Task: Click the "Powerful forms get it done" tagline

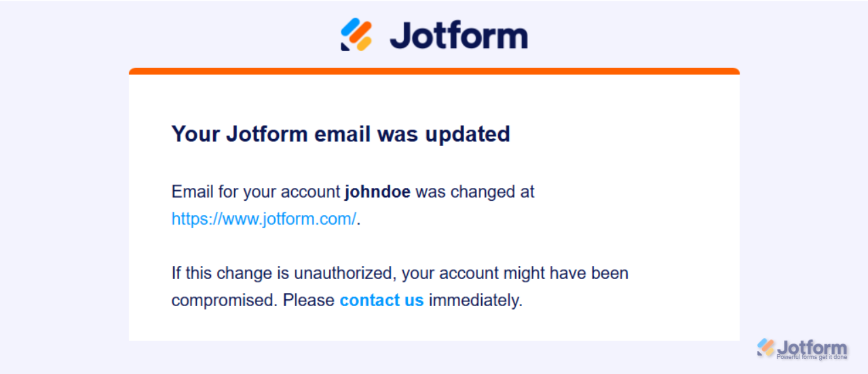Action: tap(812, 357)
